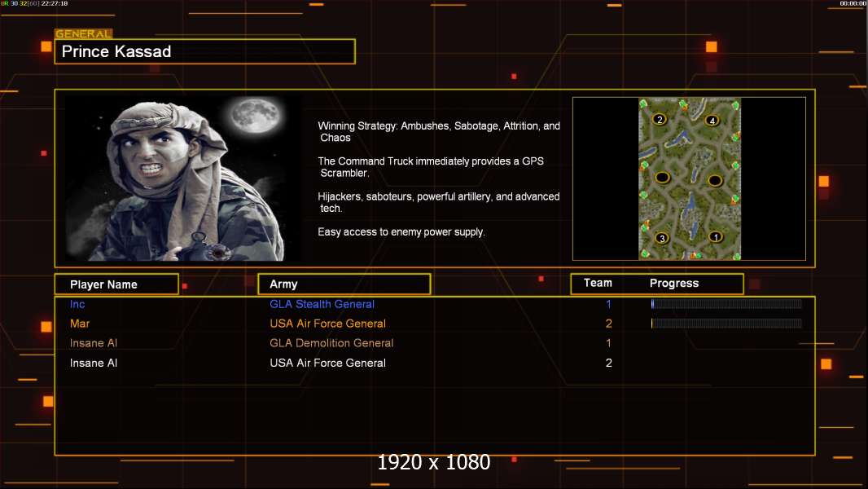Image resolution: width=868 pixels, height=489 pixels.
Task: Click team 2 in the last Insane AI row
Action: coord(608,363)
